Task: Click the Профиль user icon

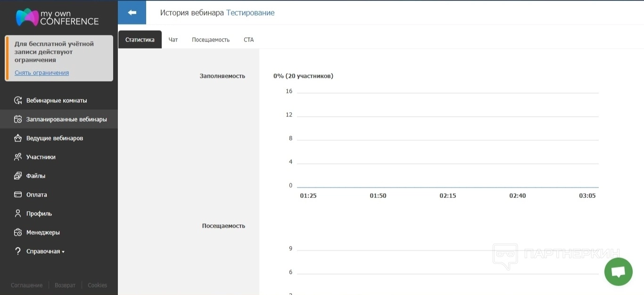Action: pos(18,213)
